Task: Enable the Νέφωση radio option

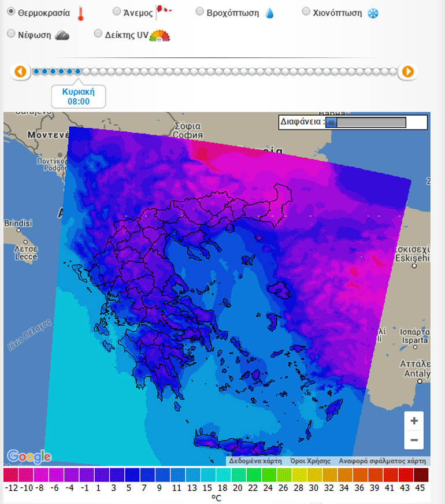Action: coord(10,34)
